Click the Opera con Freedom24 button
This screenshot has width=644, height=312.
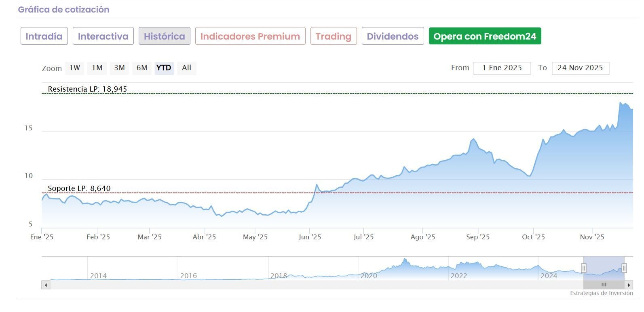coord(485,36)
